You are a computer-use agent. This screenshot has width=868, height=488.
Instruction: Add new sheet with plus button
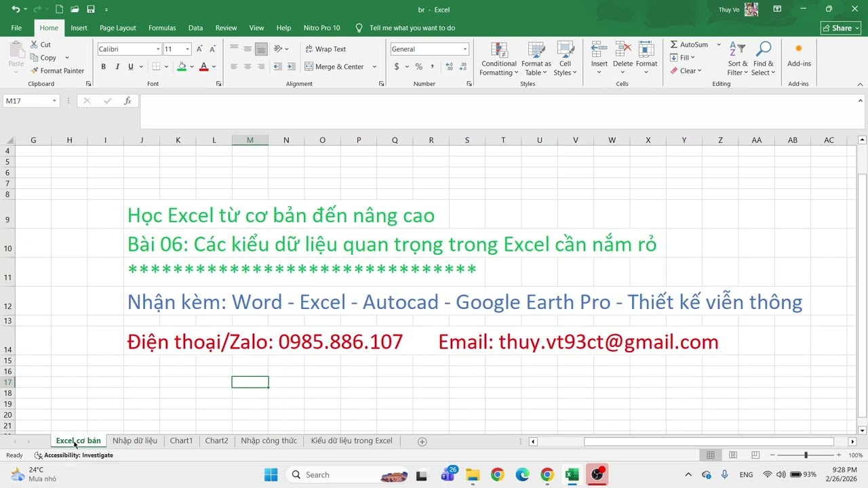[422, 441]
